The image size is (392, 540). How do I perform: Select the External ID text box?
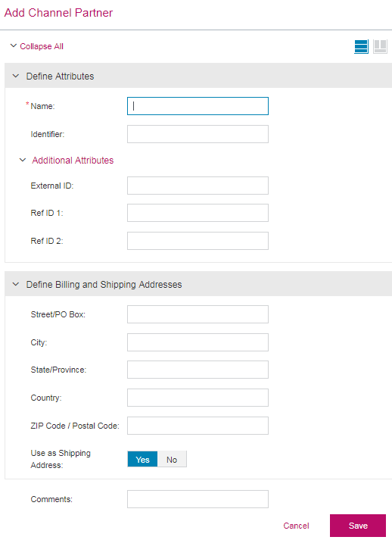[198, 186]
